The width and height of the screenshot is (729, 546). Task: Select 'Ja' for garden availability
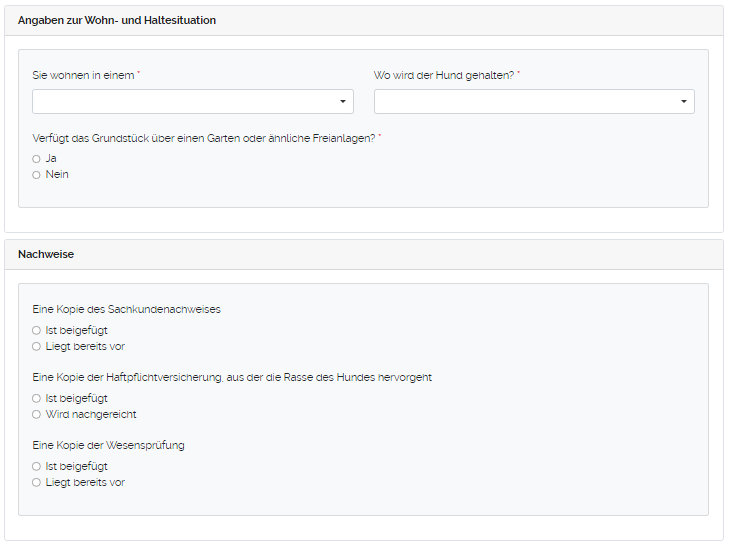tap(37, 158)
